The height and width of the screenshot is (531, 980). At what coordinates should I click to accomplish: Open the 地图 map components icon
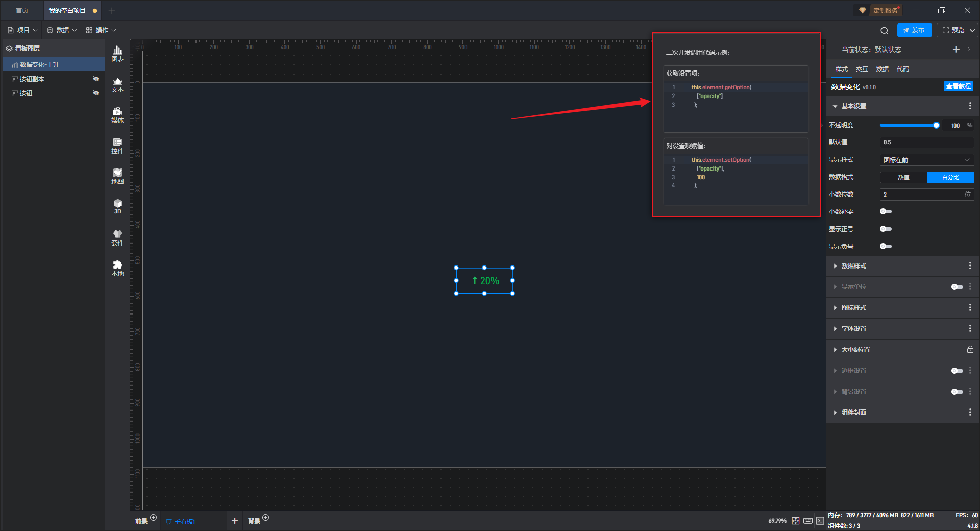point(117,176)
